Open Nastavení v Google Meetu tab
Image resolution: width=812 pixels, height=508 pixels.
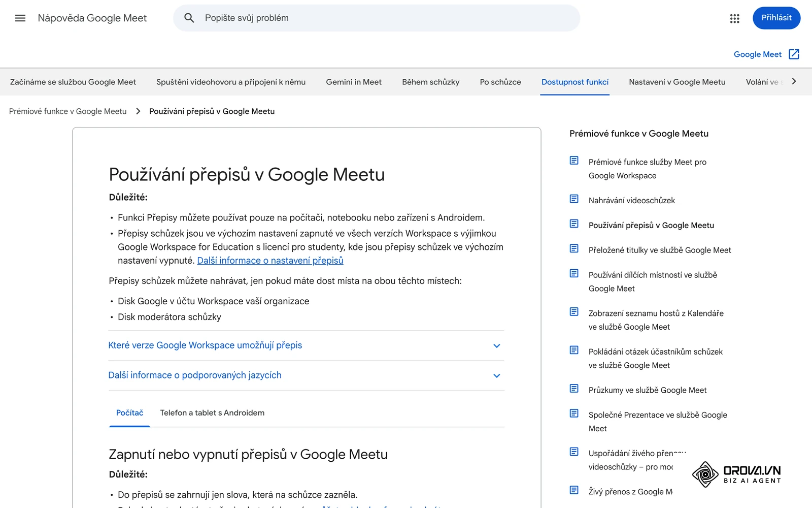tap(677, 82)
